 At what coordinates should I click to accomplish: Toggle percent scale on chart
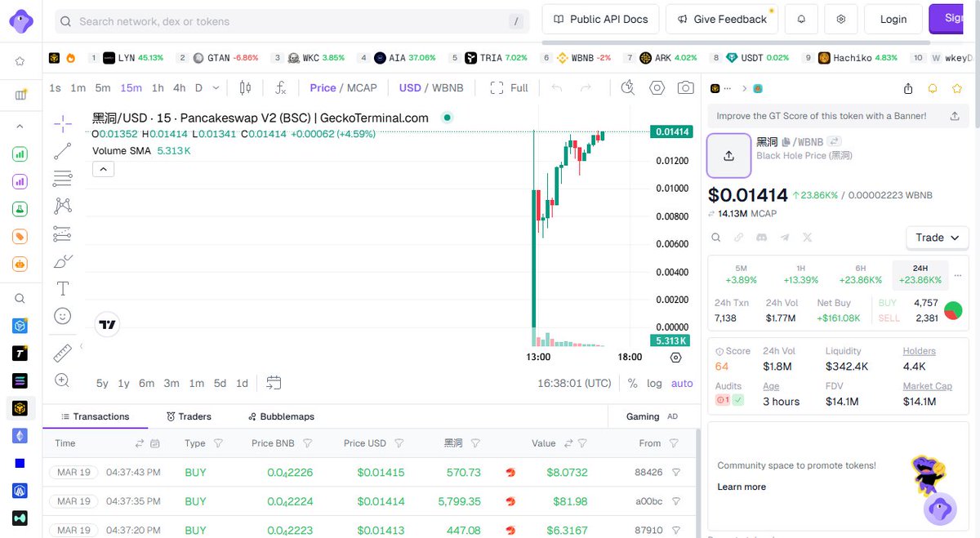click(x=633, y=383)
